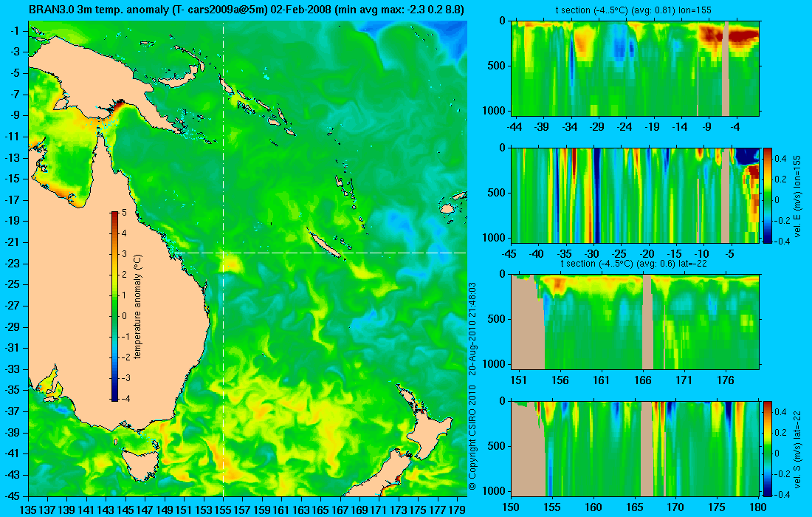The height and width of the screenshot is (517, 812).
Task: Click the vel. E velocity colorbar
Action: [768, 196]
